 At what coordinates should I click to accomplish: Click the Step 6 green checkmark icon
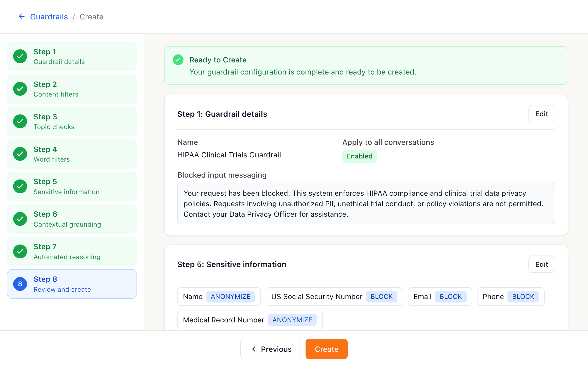[x=20, y=219]
